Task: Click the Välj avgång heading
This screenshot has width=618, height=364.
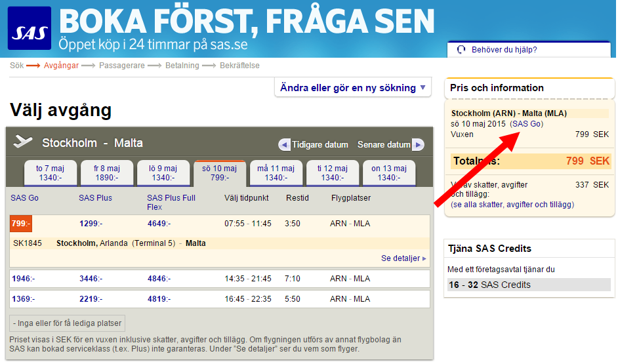Action: tap(61, 110)
